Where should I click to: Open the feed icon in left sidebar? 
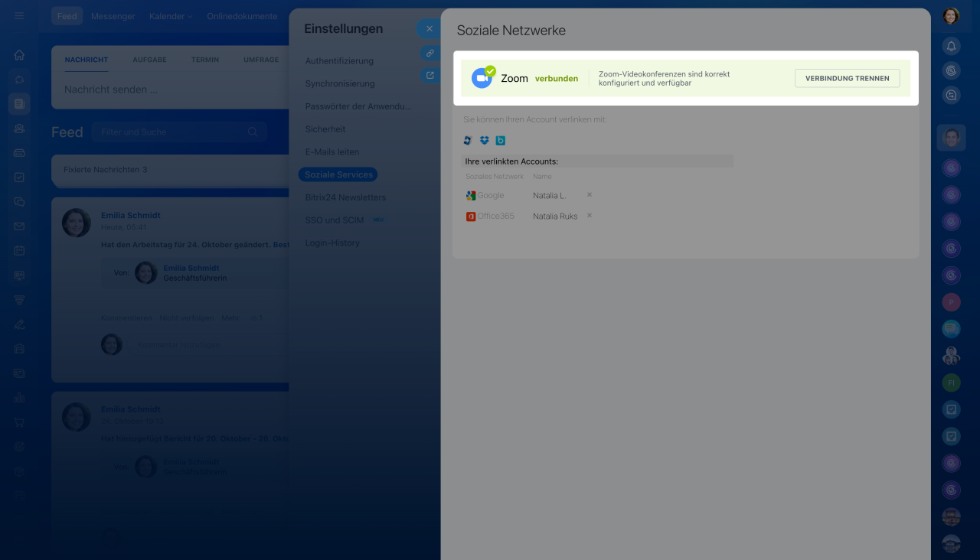click(19, 104)
